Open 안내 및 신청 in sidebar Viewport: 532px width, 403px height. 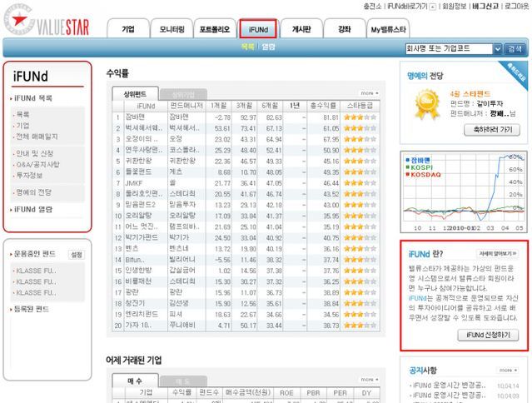pyautogui.click(x=34, y=153)
